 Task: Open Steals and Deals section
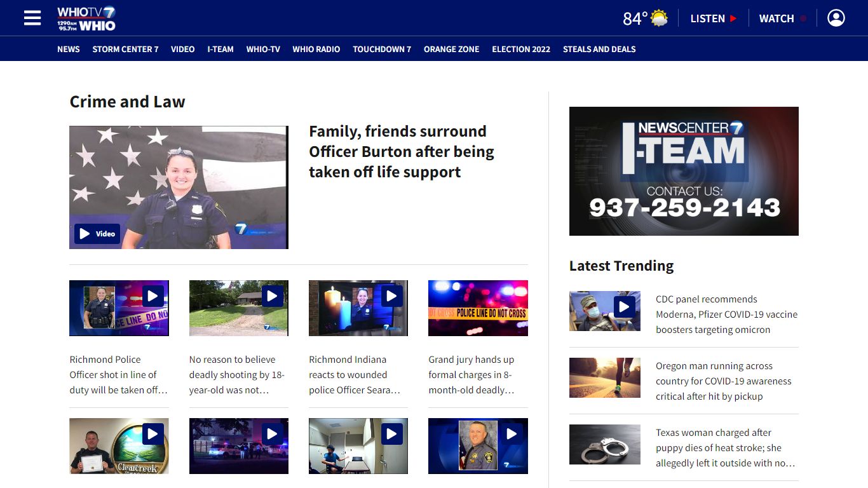(x=599, y=49)
